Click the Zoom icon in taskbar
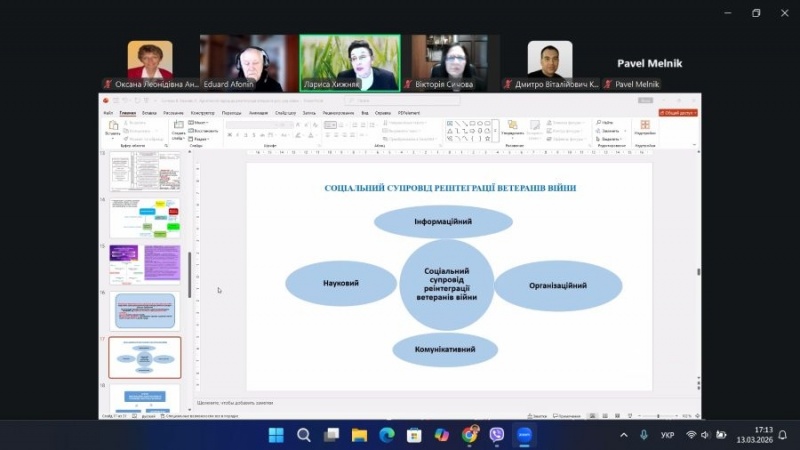800x450 pixels. [x=525, y=435]
